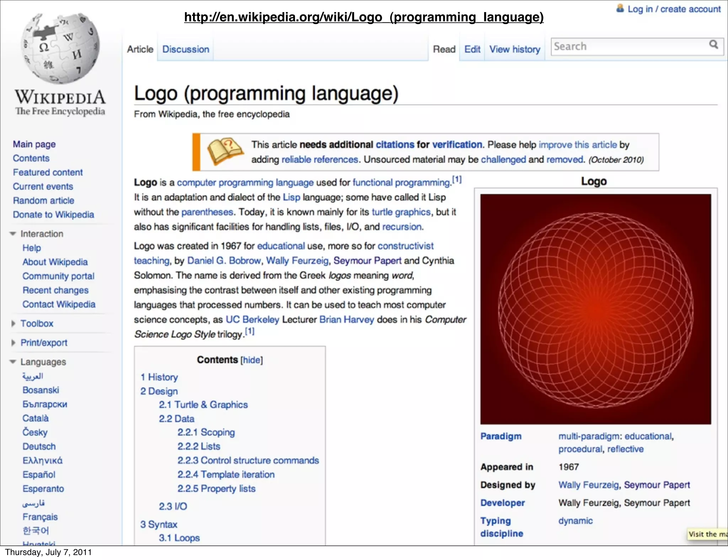Click the search magnifier icon

tap(713, 45)
